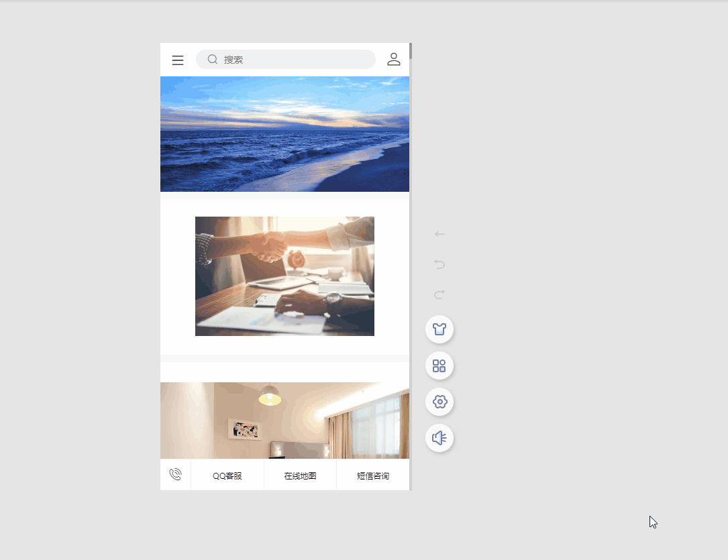Click the magnifier search icon
This screenshot has width=728, height=560.
(213, 59)
